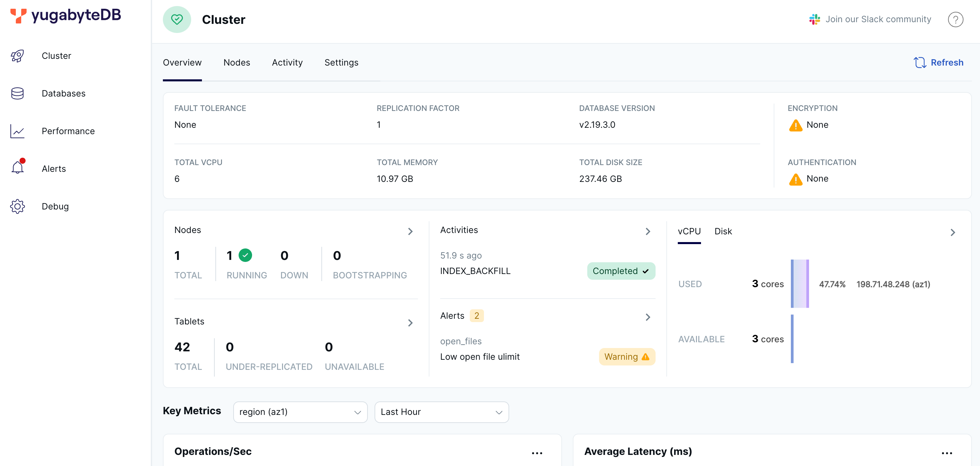980x466 pixels.
Task: Click the Encryption warning triangle icon
Action: 796,125
